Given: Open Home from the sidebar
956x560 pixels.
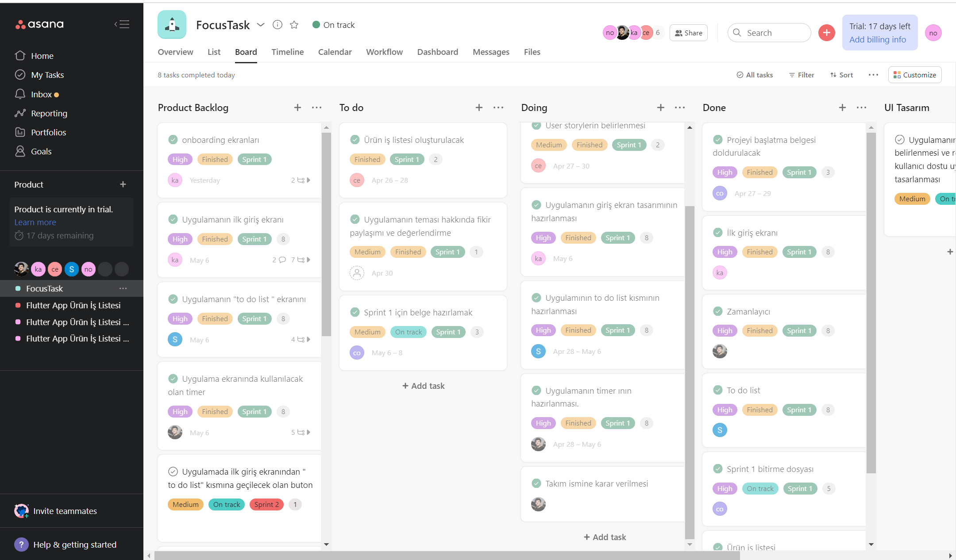Looking at the screenshot, I should 42,55.
